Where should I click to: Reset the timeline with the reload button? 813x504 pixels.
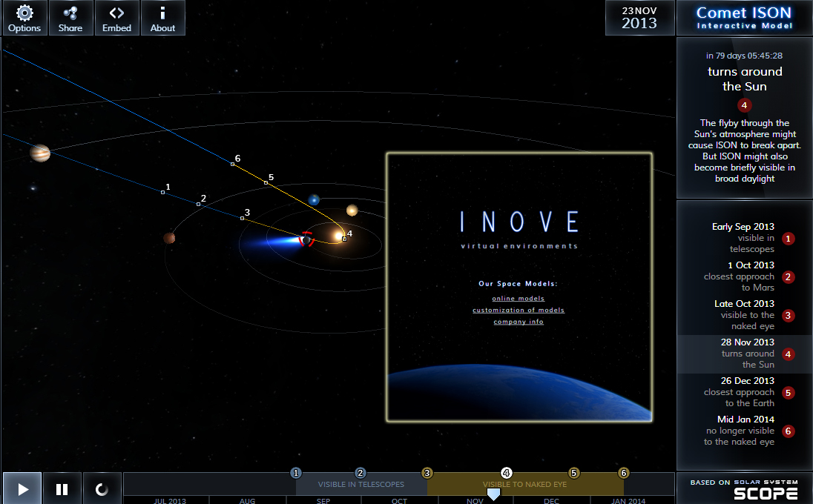click(102, 488)
